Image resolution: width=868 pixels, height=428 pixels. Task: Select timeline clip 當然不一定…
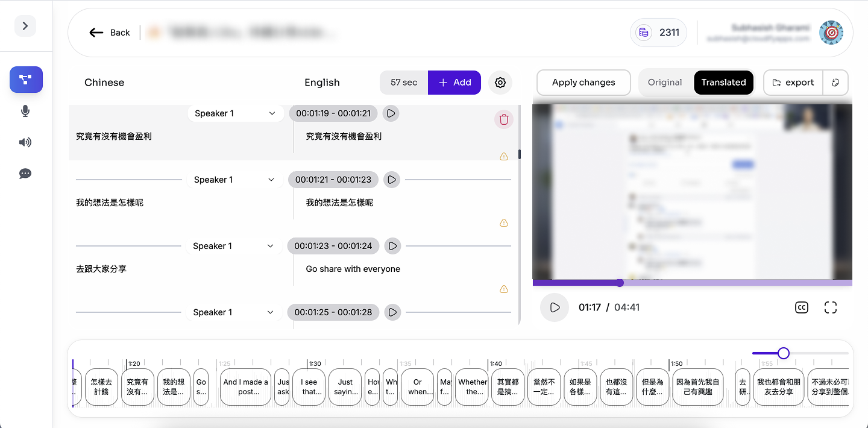(544, 387)
